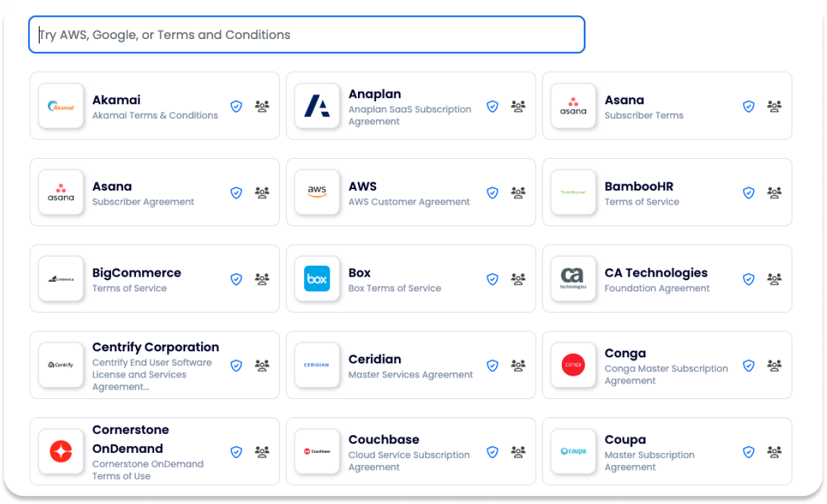Click BambooHR card people group icon
827x504 pixels.
click(775, 192)
